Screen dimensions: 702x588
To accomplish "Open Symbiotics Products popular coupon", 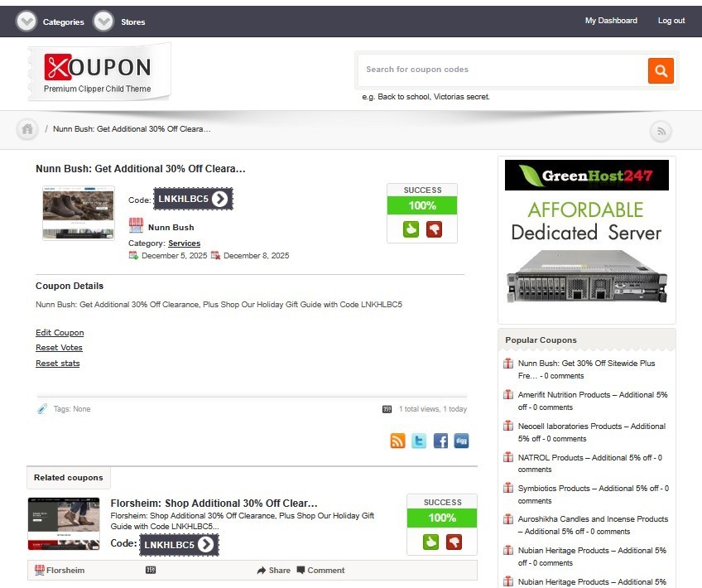I will [594, 494].
